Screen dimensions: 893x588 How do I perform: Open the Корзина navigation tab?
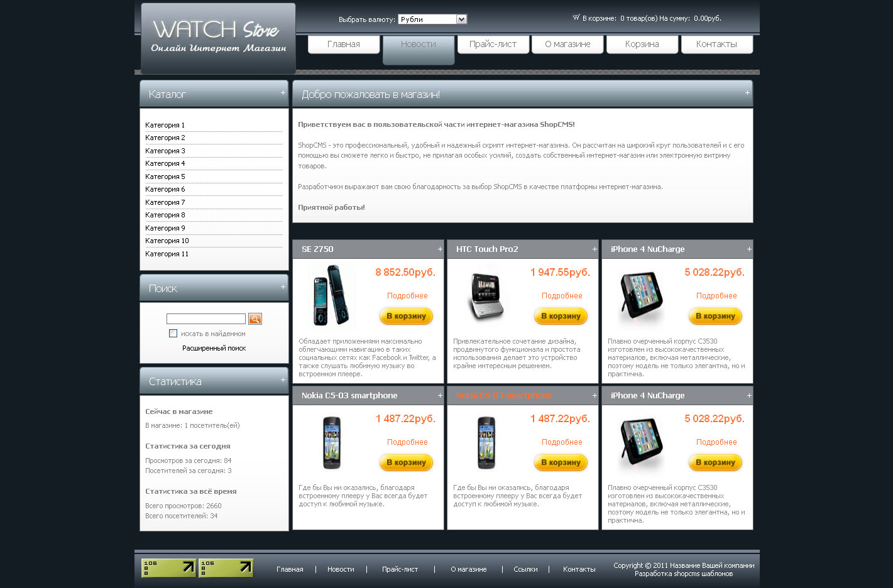click(642, 44)
